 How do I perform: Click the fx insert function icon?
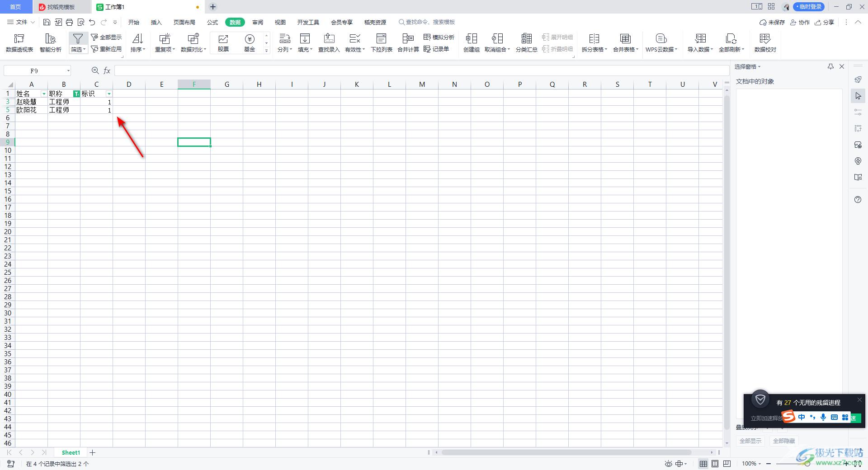point(107,70)
